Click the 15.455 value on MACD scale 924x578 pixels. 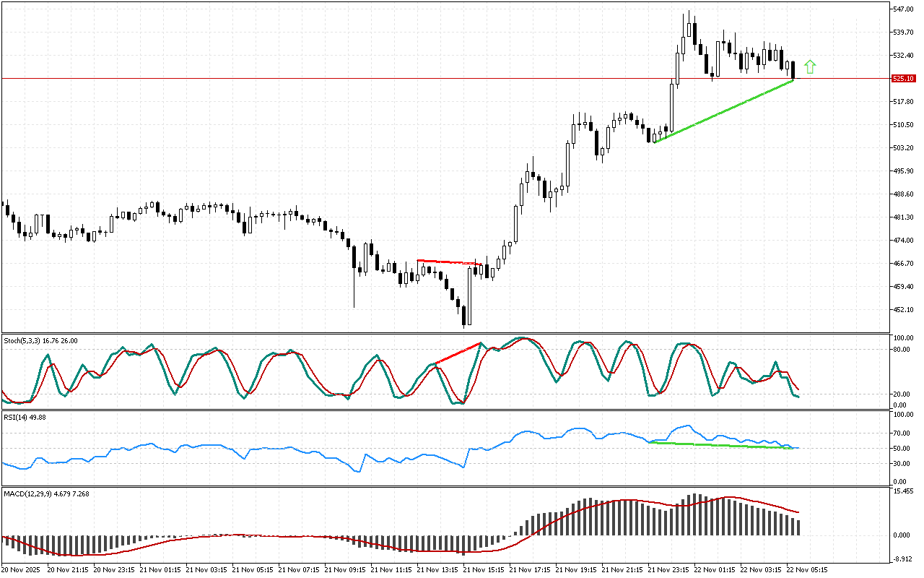[x=904, y=491]
